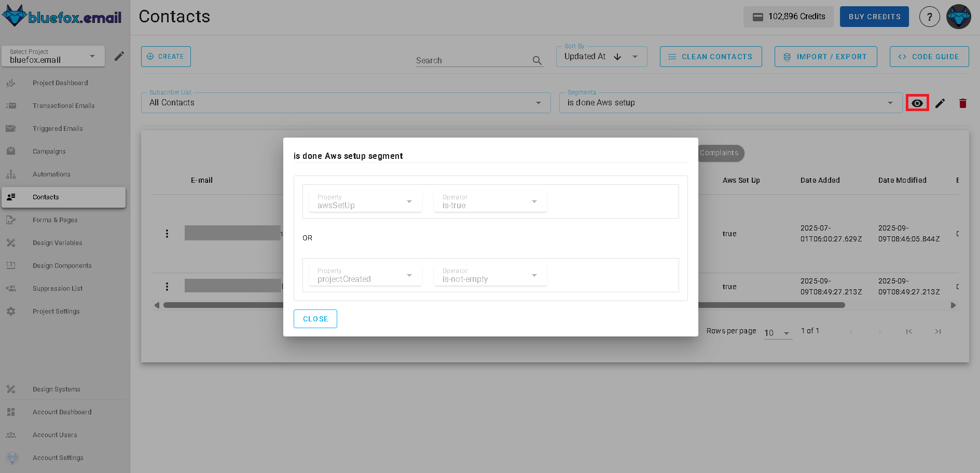Open the help question mark menu
Viewport: 980px width, 473px height.
(x=930, y=16)
